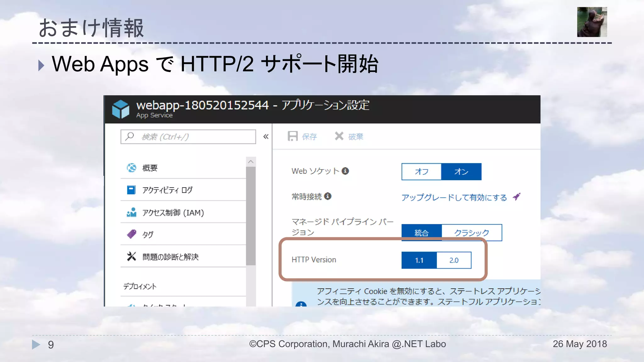Set HTTP Version to 2.0
Image resolution: width=644 pixels, height=362 pixels.
pyautogui.click(x=454, y=260)
